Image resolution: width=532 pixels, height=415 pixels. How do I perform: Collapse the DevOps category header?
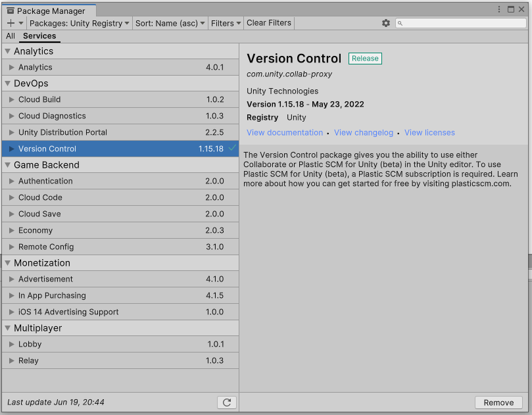(x=120, y=84)
